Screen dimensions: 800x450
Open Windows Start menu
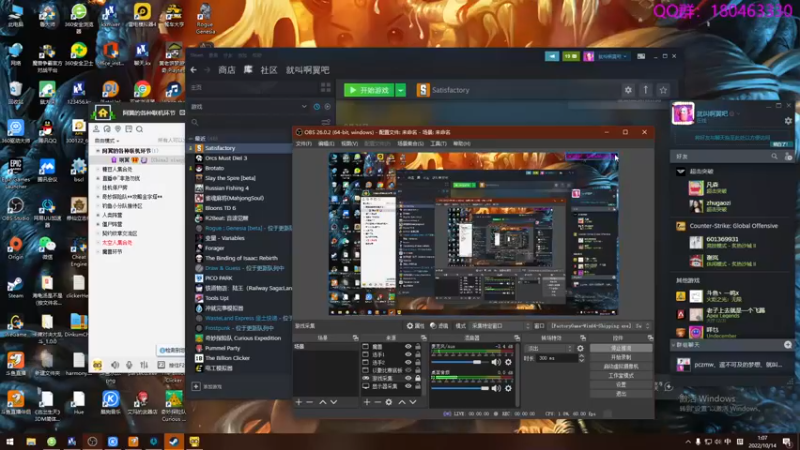(10, 441)
